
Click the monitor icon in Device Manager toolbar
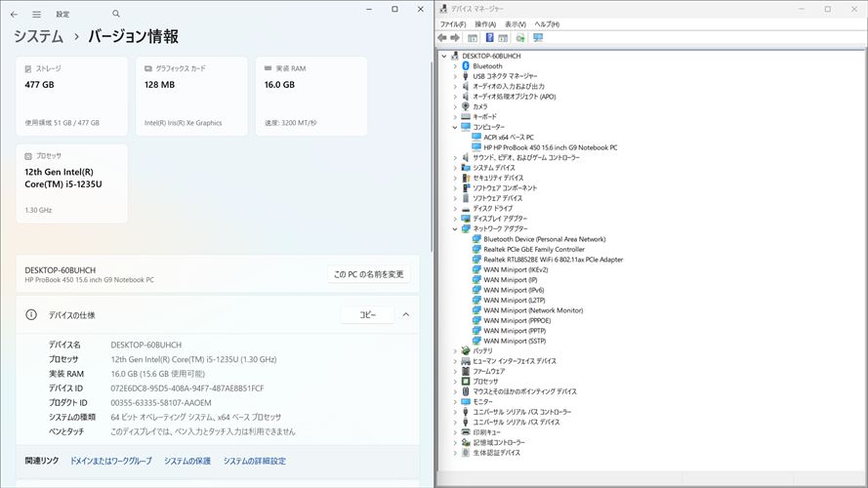click(x=538, y=38)
